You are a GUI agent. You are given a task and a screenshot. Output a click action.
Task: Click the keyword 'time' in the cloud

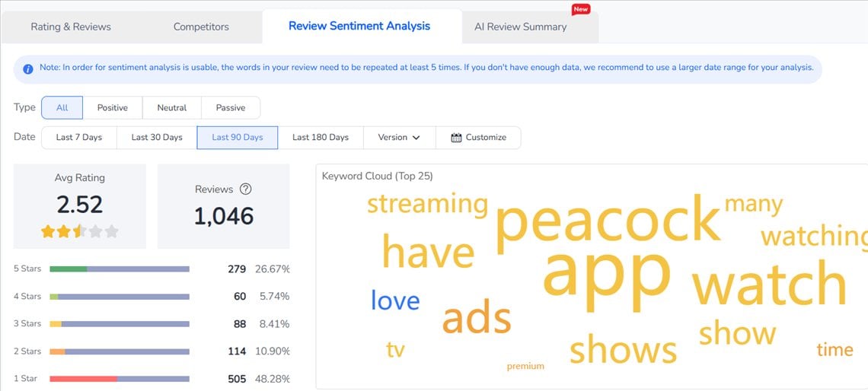click(834, 349)
